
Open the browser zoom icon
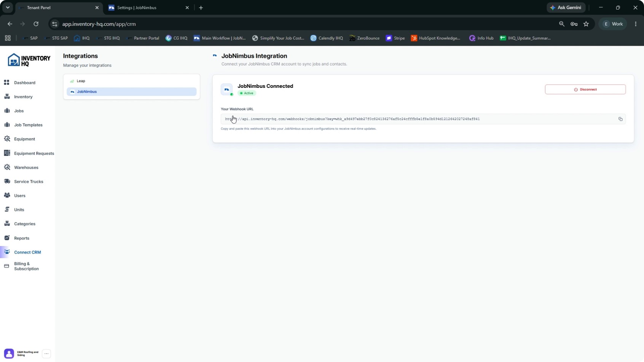click(x=562, y=24)
